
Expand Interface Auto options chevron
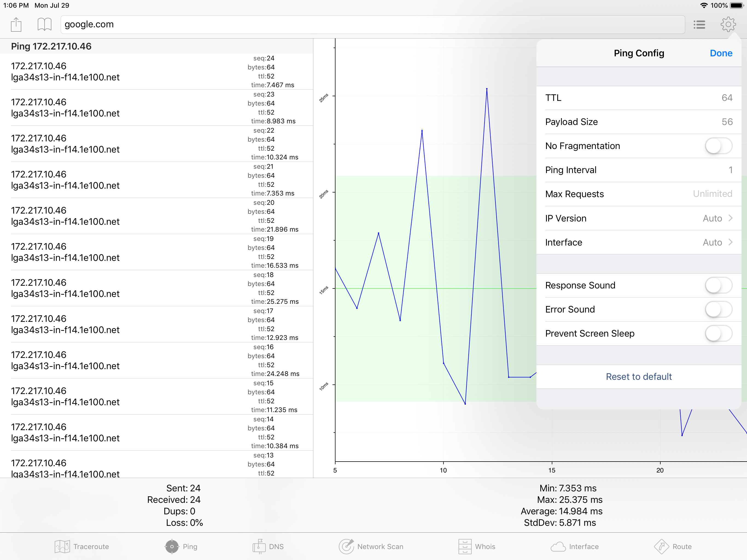pos(730,242)
